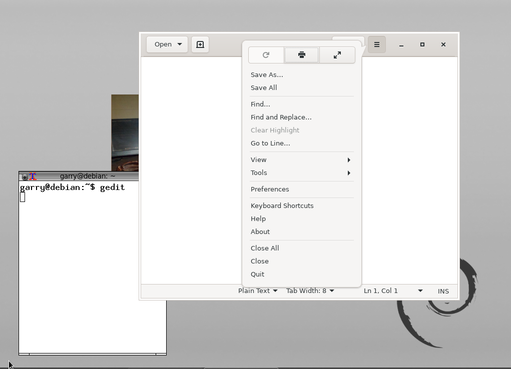511x369 pixels.
Task: Open the Open button dropdown arrow
Action: tap(180, 44)
